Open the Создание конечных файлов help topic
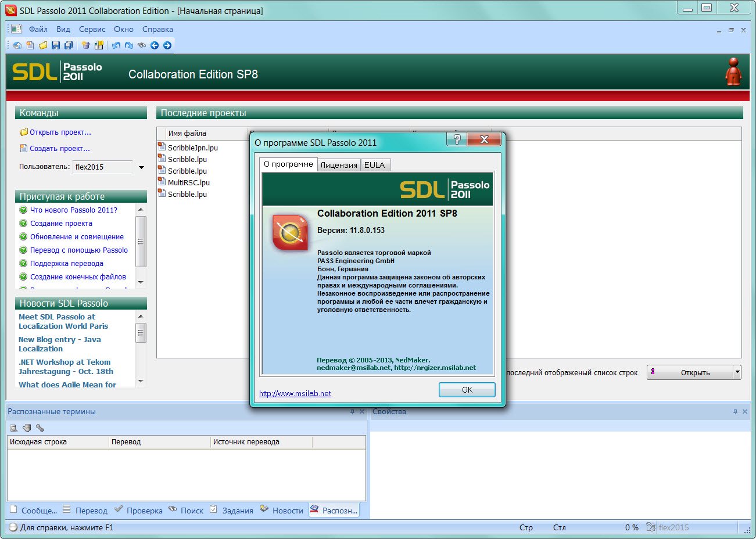 [78, 276]
